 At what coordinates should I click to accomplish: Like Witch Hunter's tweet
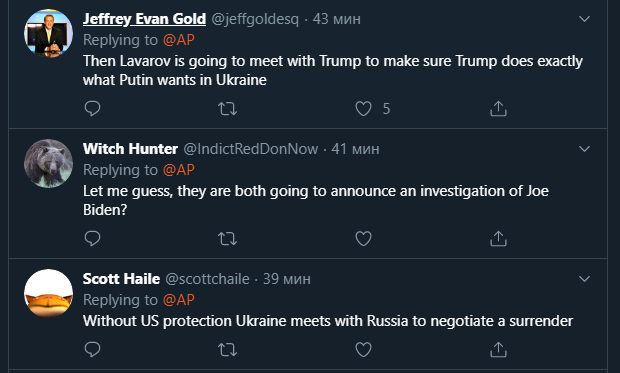coord(363,239)
